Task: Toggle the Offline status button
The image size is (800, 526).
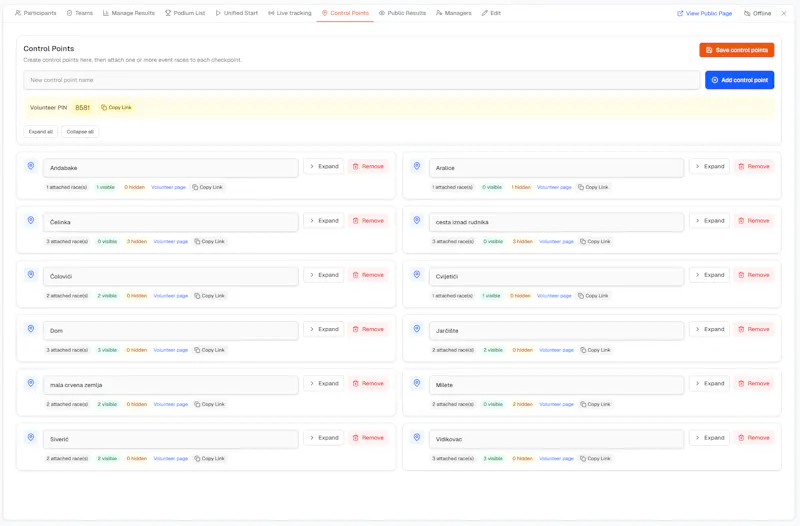Action: click(758, 13)
